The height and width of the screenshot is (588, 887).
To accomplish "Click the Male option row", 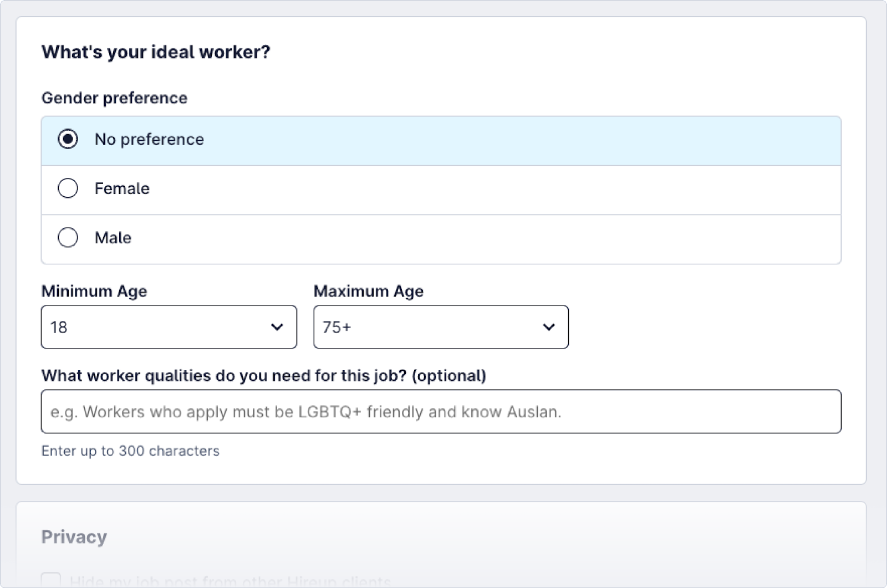I will tap(333, 237).
